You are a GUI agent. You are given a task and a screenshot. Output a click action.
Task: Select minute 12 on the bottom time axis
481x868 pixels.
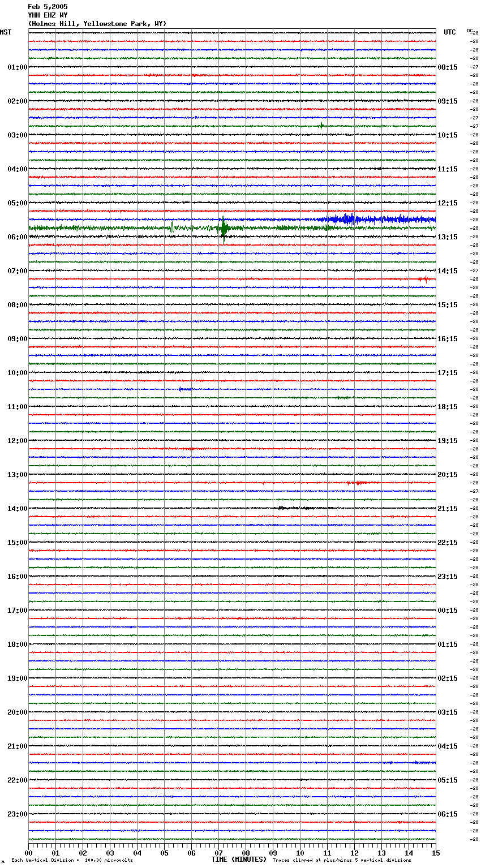click(355, 853)
